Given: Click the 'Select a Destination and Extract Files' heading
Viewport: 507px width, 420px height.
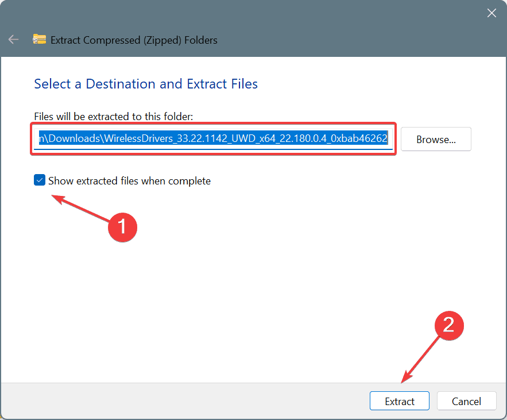Looking at the screenshot, I should point(146,84).
